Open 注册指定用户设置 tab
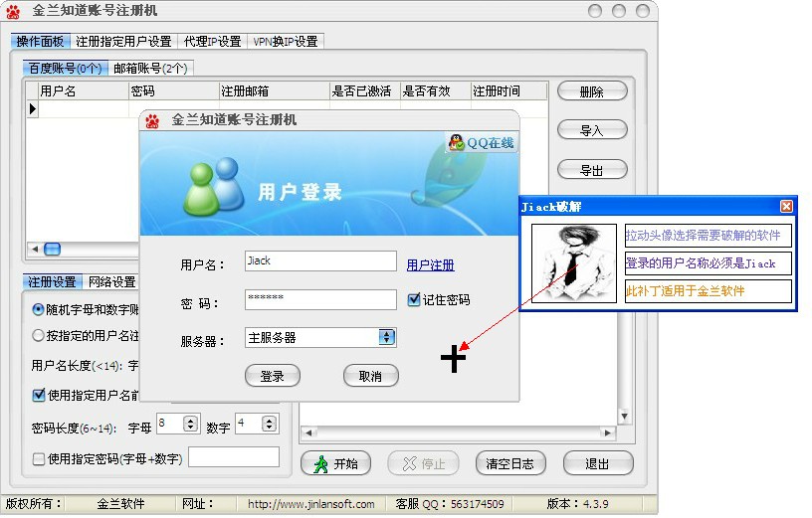The height and width of the screenshot is (518, 812). [x=123, y=42]
